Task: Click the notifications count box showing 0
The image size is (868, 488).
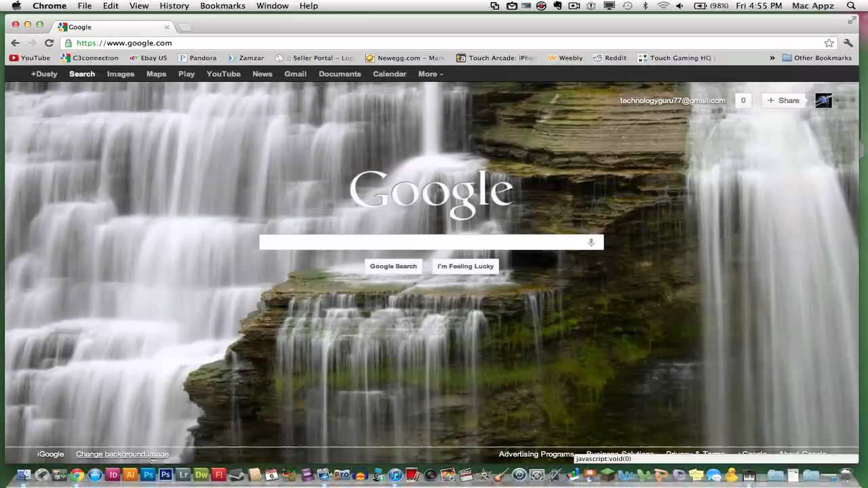Action: pos(743,100)
